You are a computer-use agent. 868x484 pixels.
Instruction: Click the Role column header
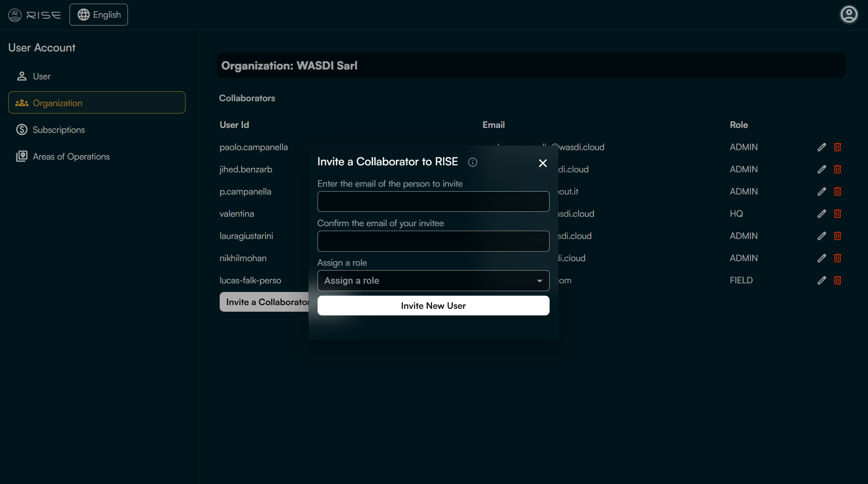(x=739, y=125)
